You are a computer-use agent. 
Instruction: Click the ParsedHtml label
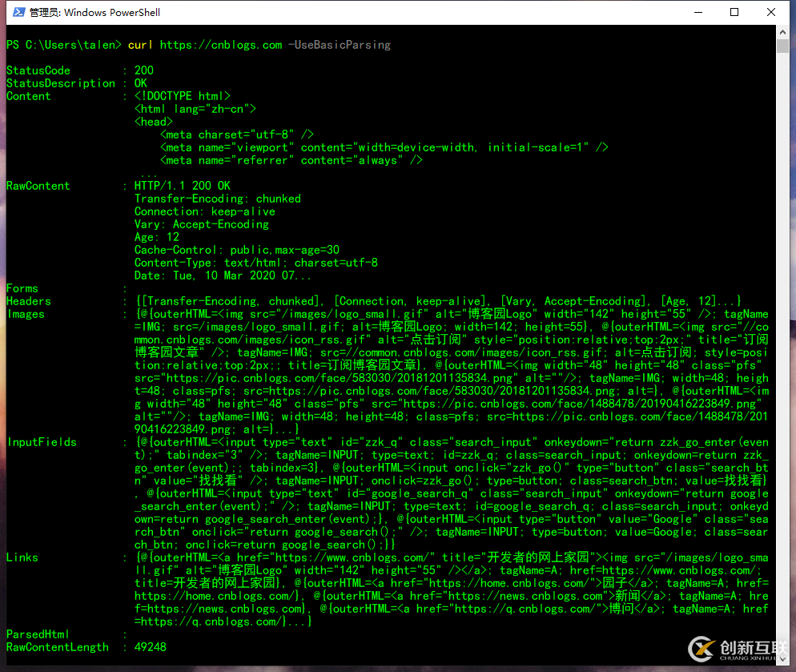(x=37, y=634)
